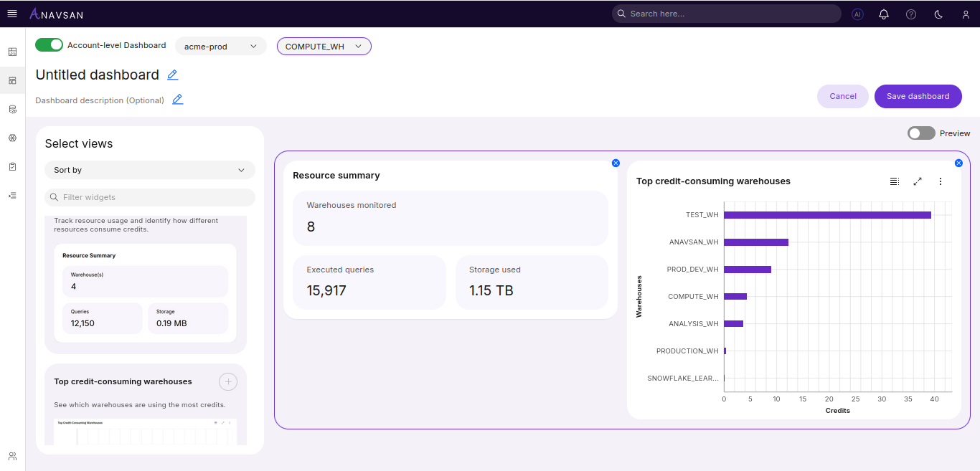The width and height of the screenshot is (980, 471).
Task: Add Top credit-consuming warehouses widget
Action: 228,382
